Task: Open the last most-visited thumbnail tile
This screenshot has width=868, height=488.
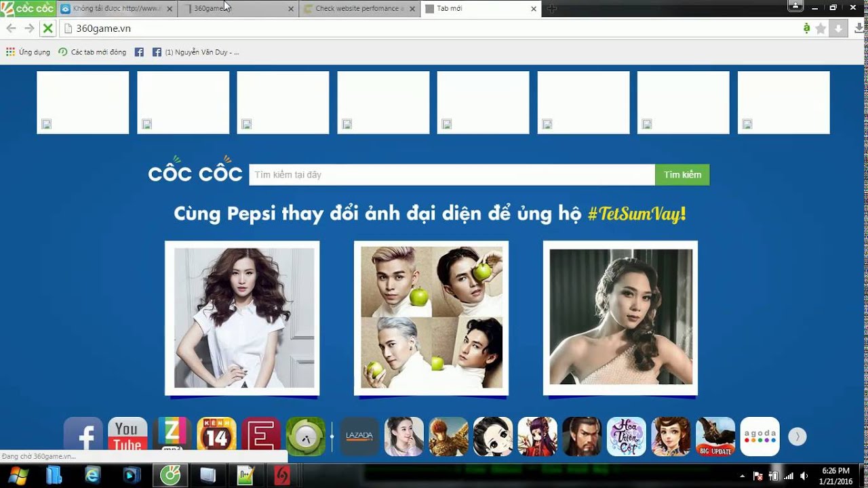Action: click(x=784, y=102)
